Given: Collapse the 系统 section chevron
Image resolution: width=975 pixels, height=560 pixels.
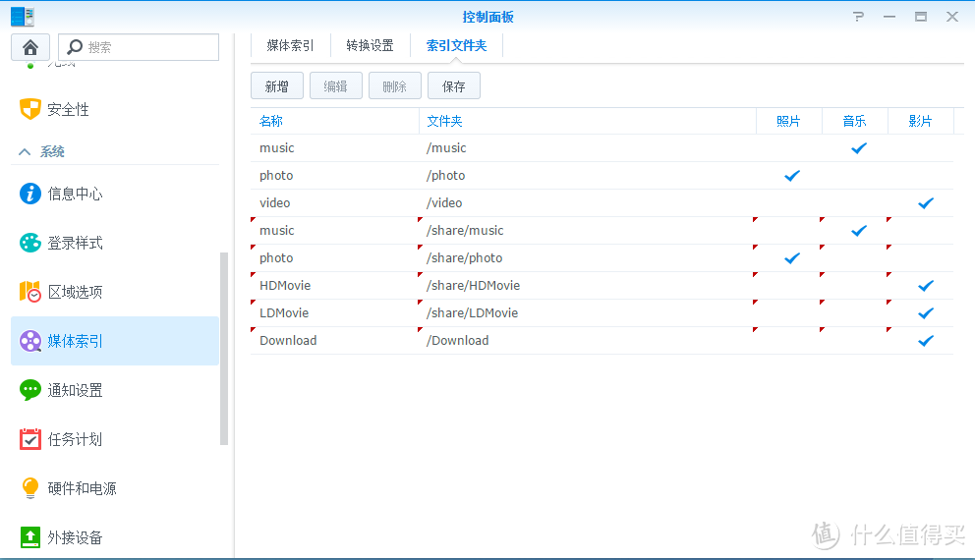Looking at the screenshot, I should (25, 151).
